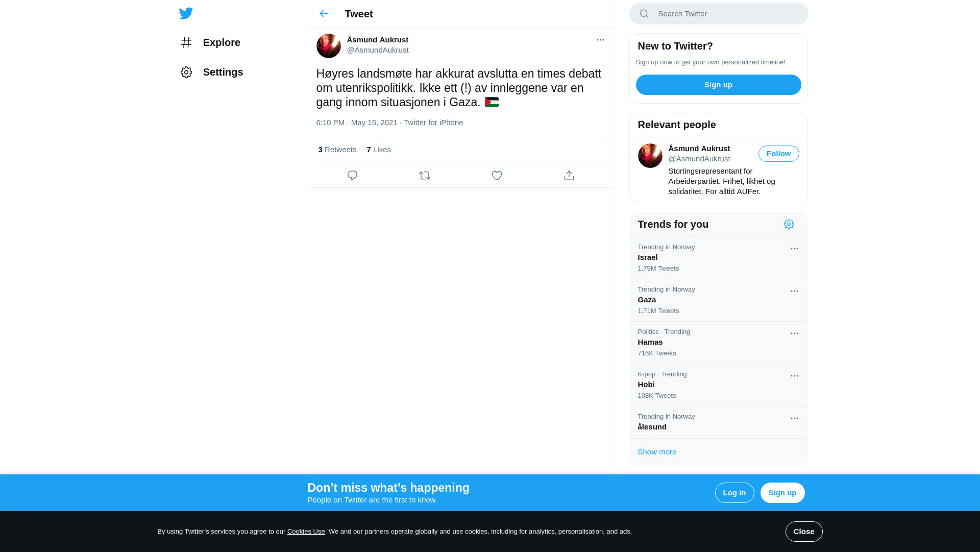Share the tweet via share icon
Viewport: 980px width, 552px height.
569,176
